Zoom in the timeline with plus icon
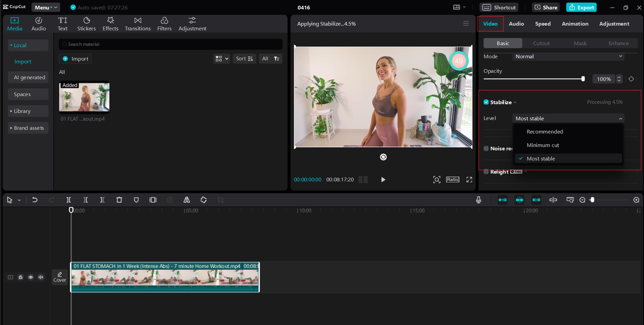644x325 pixels. pos(636,200)
